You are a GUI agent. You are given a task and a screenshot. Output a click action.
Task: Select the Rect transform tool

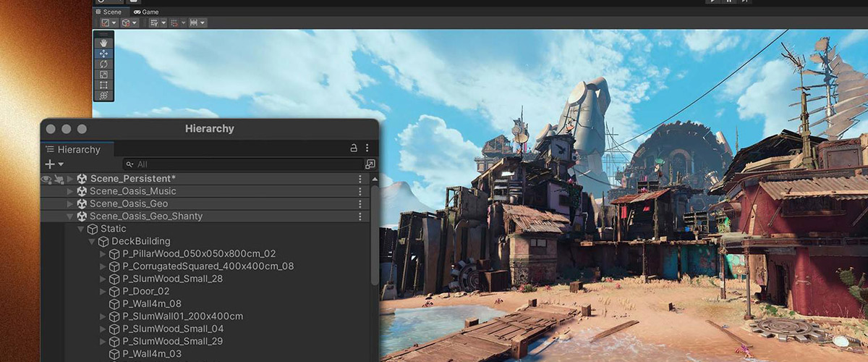(x=104, y=85)
